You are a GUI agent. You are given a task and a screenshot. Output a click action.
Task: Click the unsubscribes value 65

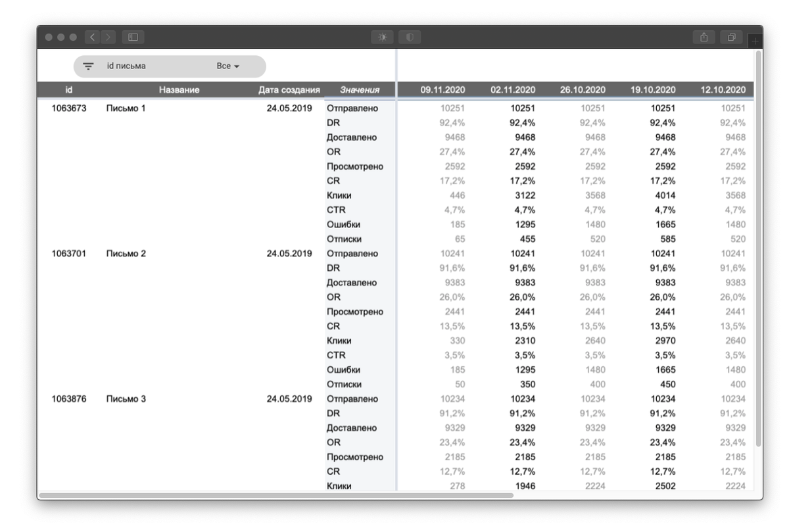point(459,239)
